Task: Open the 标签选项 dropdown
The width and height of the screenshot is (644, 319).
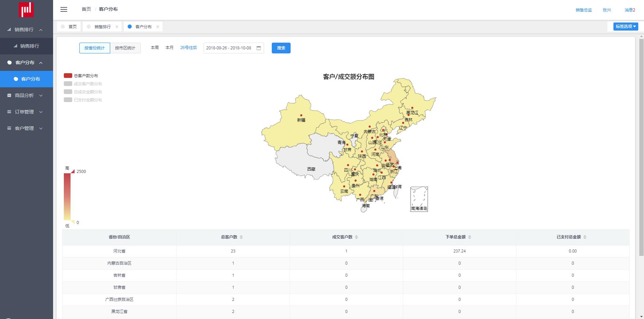Action: [626, 27]
